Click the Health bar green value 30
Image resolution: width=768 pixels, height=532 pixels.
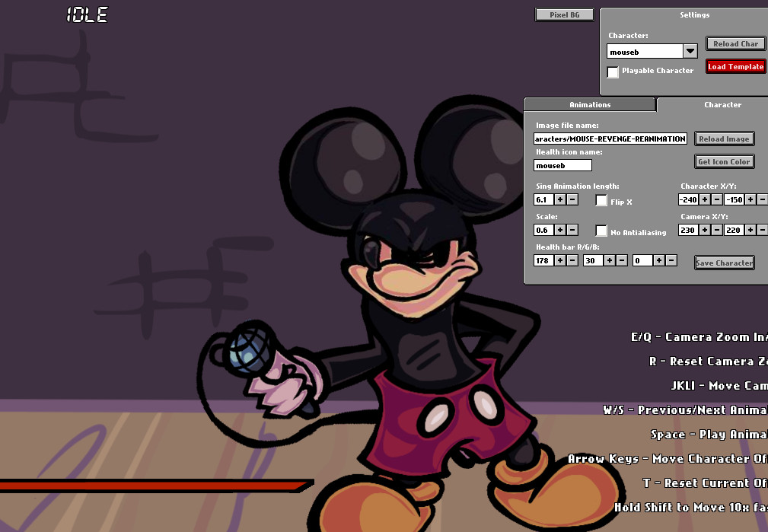(x=593, y=260)
